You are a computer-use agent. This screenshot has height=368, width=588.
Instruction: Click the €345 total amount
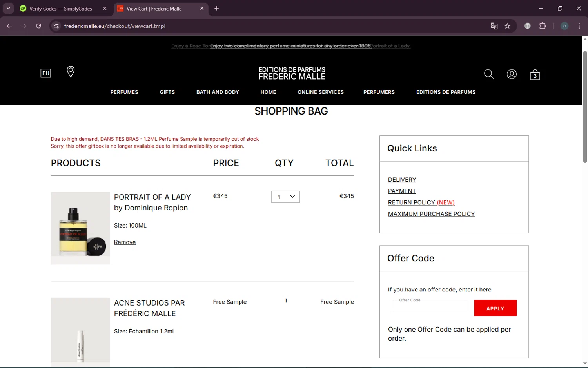pos(347,196)
